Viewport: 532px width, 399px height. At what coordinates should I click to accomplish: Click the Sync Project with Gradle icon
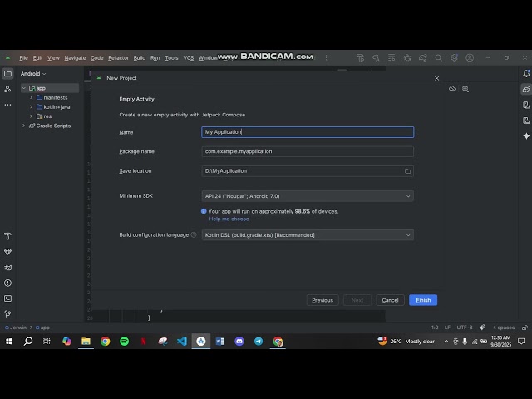[x=423, y=58]
